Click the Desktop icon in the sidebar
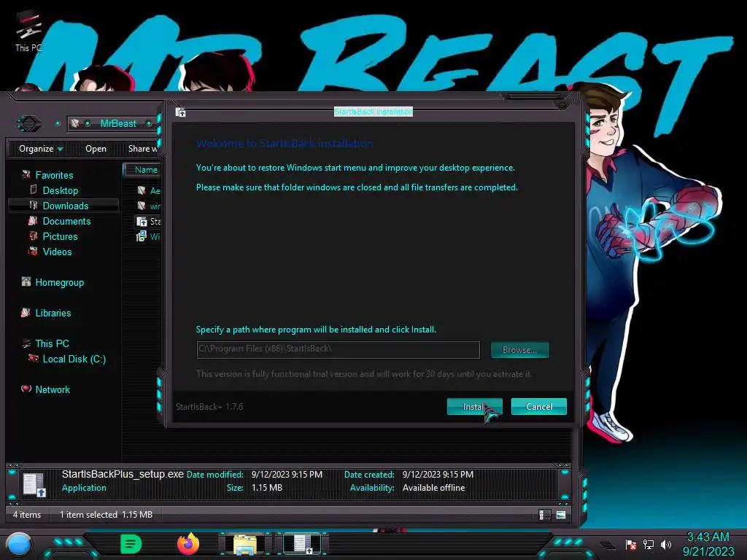747x560 pixels. (x=34, y=190)
